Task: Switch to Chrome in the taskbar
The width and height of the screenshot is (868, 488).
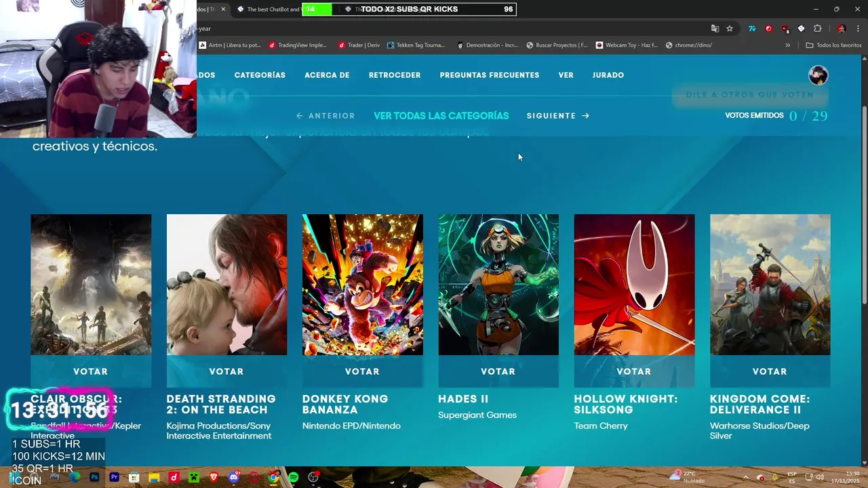Action: (273, 477)
